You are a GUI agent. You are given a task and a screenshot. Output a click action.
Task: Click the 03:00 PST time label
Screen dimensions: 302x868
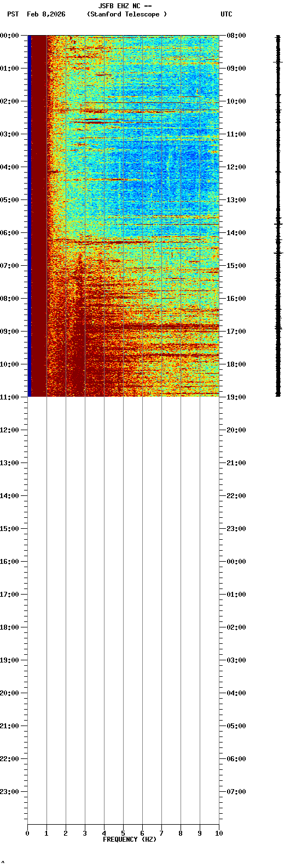9,134
